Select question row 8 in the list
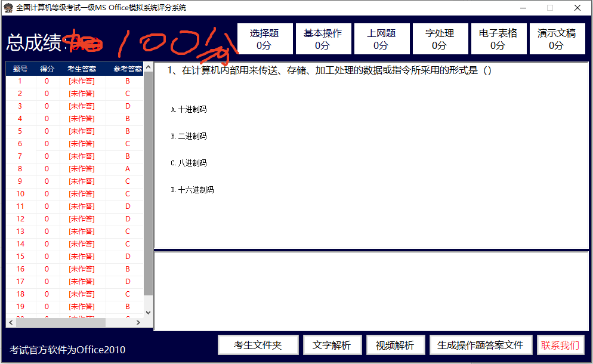Image resolution: width=593 pixels, height=364 pixels. point(75,169)
